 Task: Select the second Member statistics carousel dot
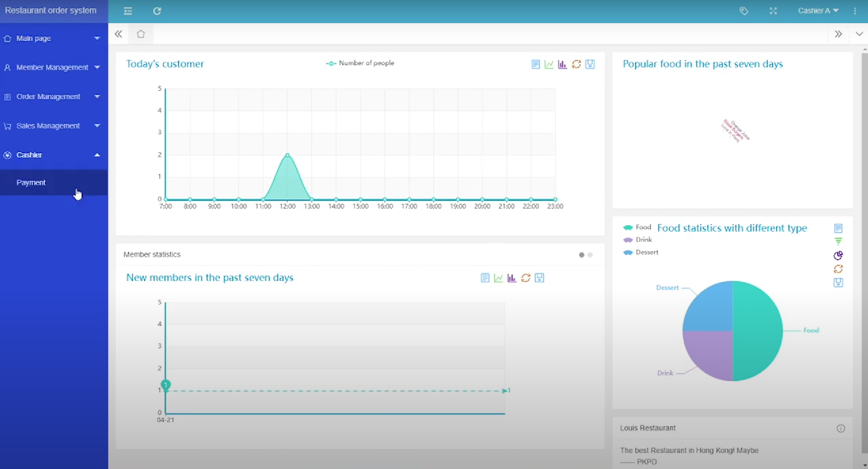click(590, 255)
